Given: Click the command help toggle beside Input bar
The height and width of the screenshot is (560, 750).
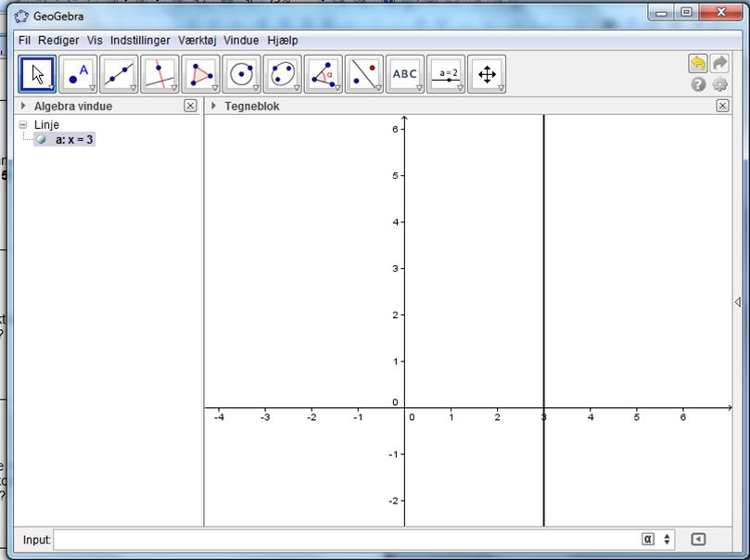Looking at the screenshot, I should [x=698, y=540].
